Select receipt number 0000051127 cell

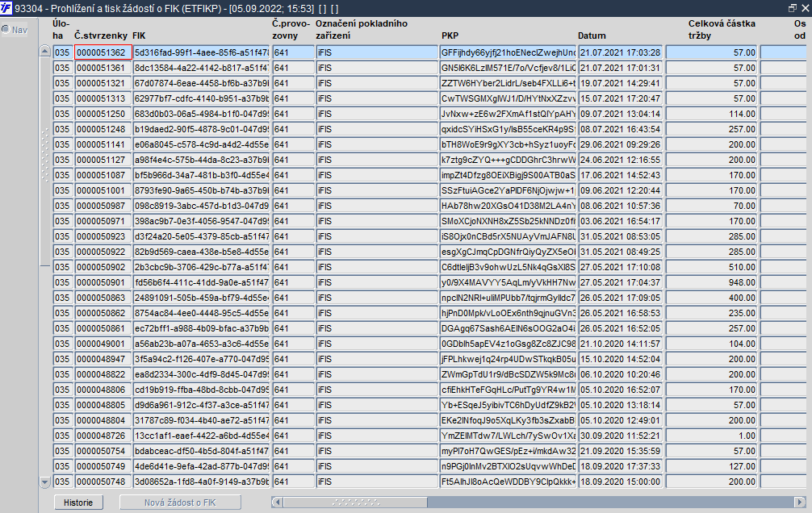click(103, 160)
